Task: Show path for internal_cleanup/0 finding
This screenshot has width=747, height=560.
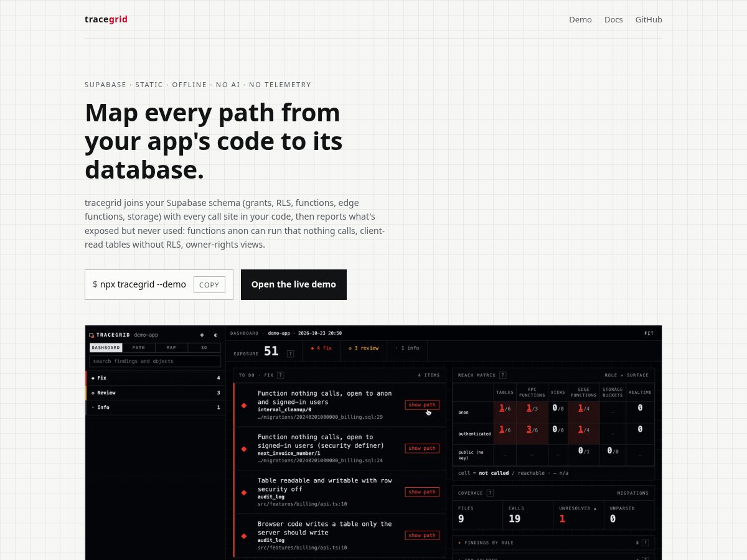Action: (422, 404)
